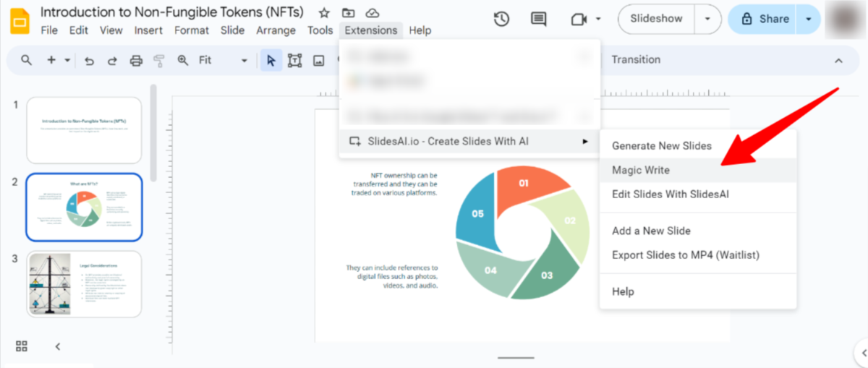
Task: Expand SlidesAI.io submenu entry
Action: click(x=469, y=141)
